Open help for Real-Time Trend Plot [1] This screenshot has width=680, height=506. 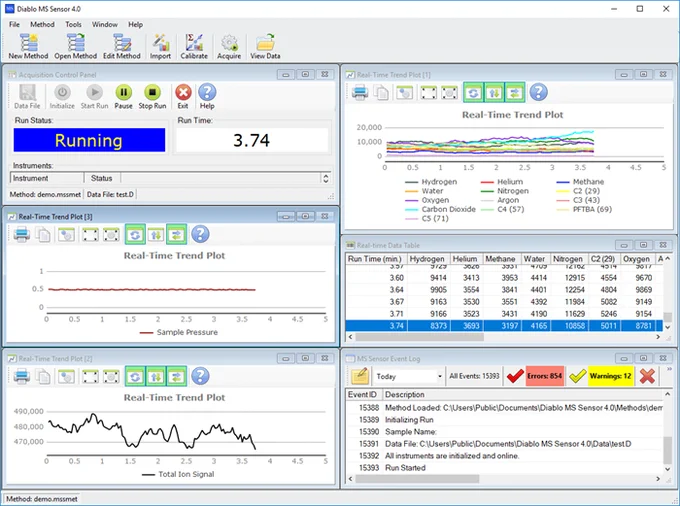[538, 92]
